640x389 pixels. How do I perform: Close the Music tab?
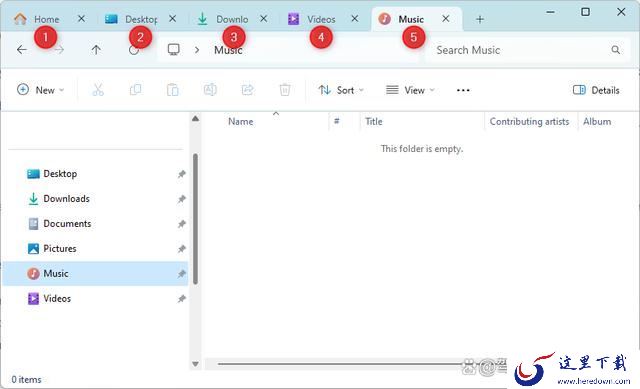pyautogui.click(x=446, y=19)
